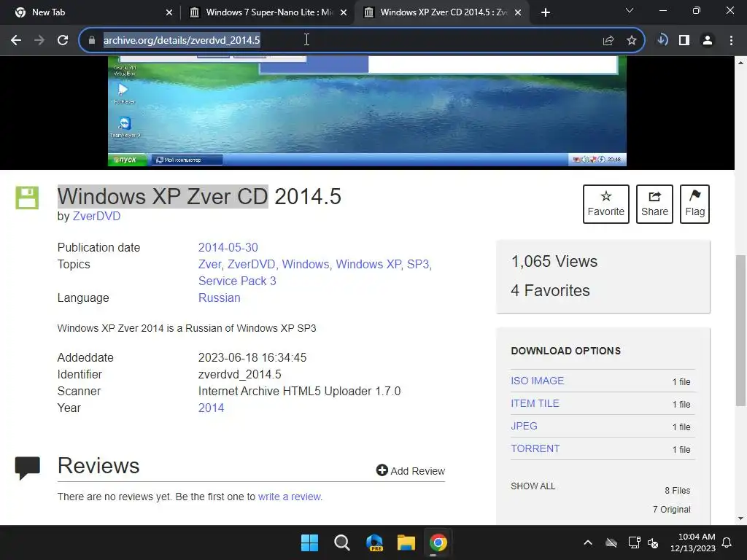This screenshot has width=747, height=560.
Task: Close the New Tab tab
Action: [x=169, y=12]
